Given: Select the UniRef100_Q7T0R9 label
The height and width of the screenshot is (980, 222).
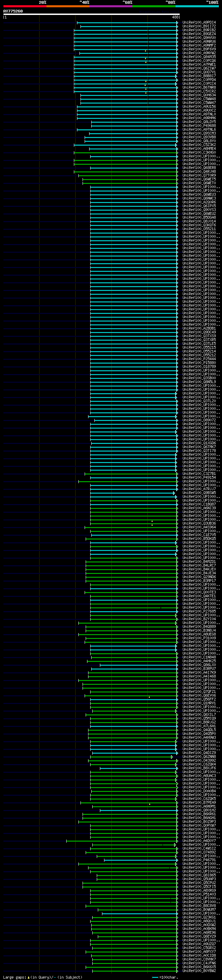Looking at the screenshot, I should (x=199, y=175).
